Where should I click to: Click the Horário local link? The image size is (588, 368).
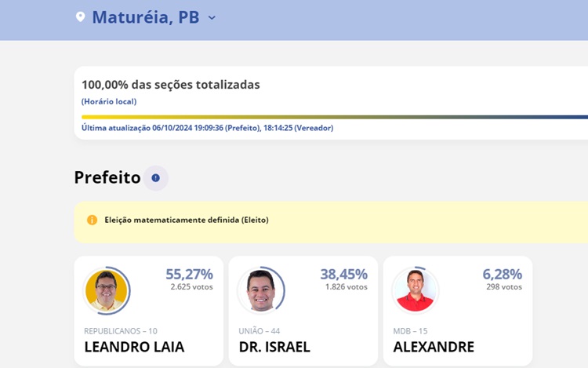coord(109,101)
